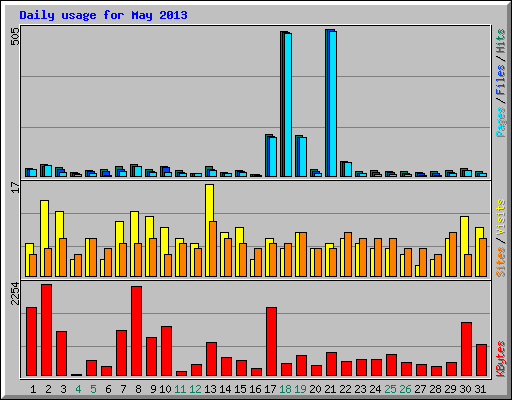Click day 8 on the x-axis
Screen dimensions: 512x400
[138, 389]
